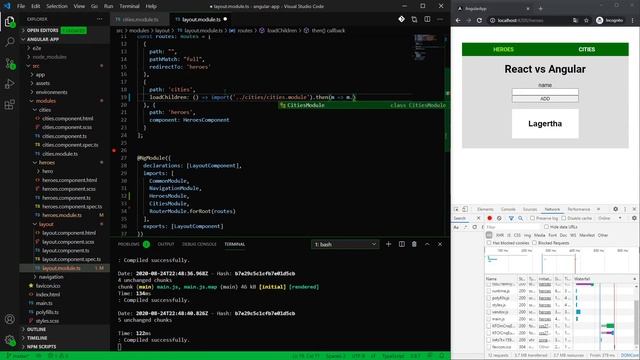
Task: Switch to PROBLEMS panel tab
Action: tap(129, 244)
